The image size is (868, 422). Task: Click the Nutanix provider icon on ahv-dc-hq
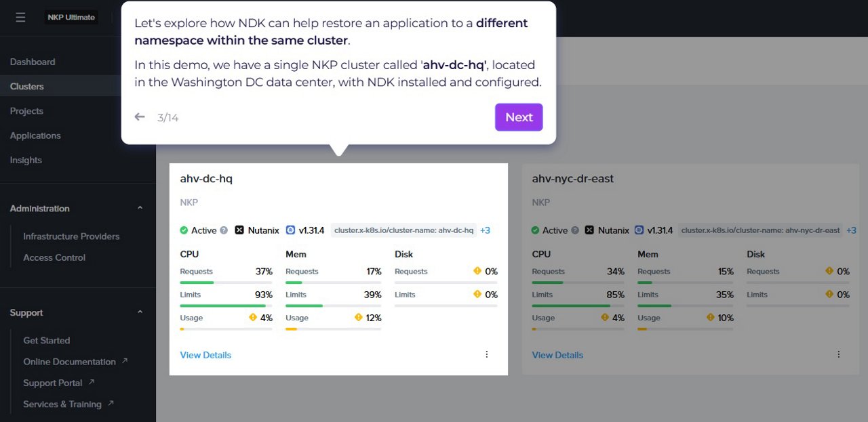coord(239,230)
